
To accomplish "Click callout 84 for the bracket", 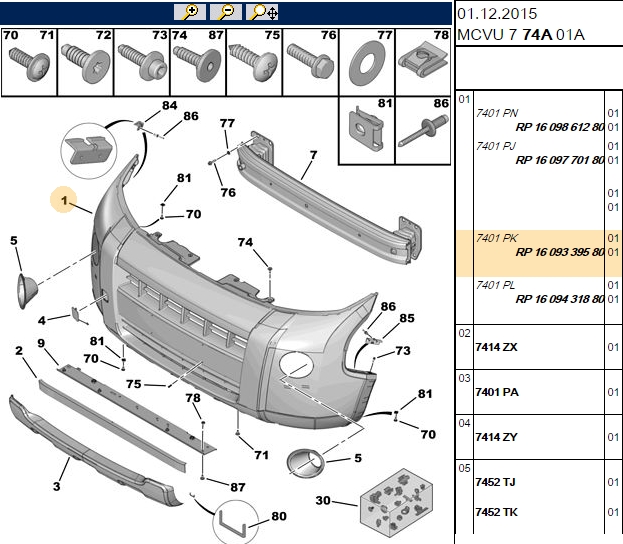I will pos(169,105).
